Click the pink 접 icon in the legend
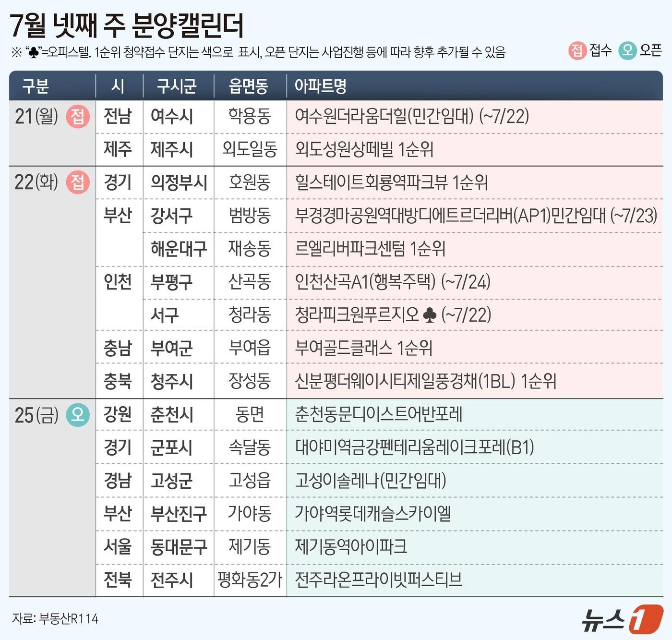Image resolution: width=672 pixels, height=640 pixels. [x=577, y=50]
